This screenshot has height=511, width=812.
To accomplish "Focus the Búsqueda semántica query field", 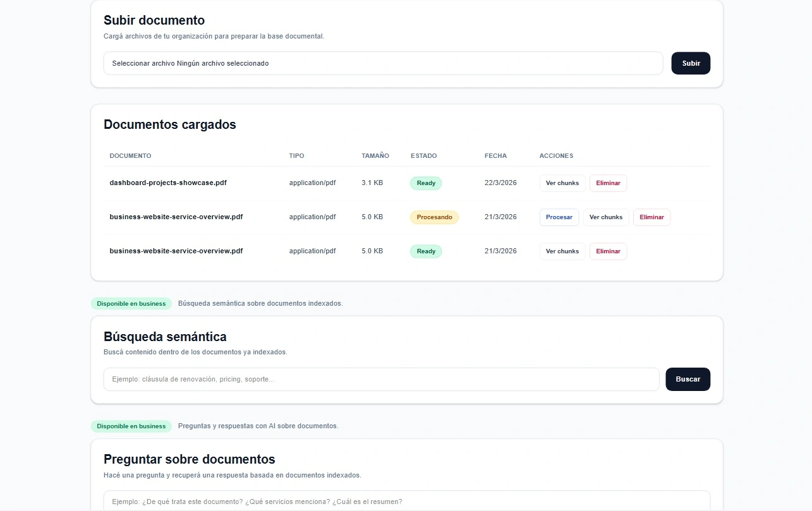I will click(x=381, y=379).
